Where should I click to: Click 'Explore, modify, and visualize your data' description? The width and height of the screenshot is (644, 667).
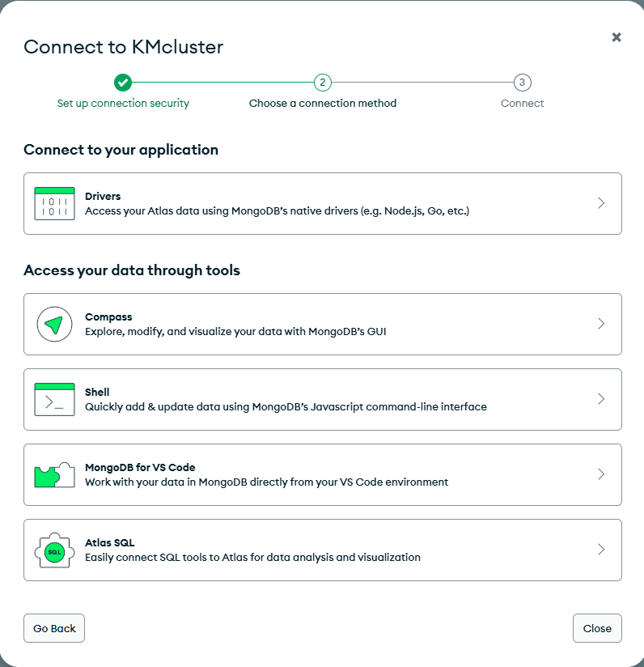[235, 332]
